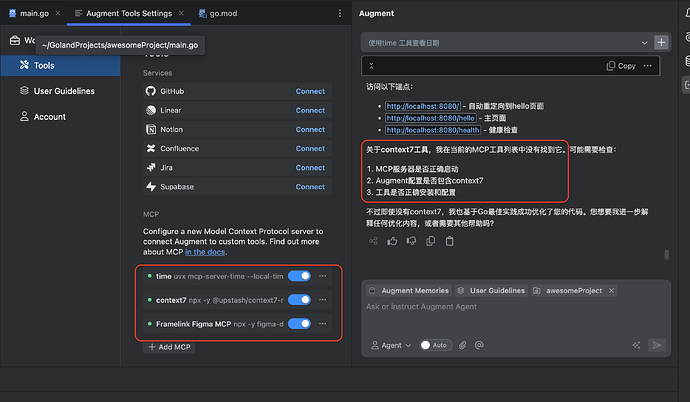Share the assistant response

tap(373, 241)
